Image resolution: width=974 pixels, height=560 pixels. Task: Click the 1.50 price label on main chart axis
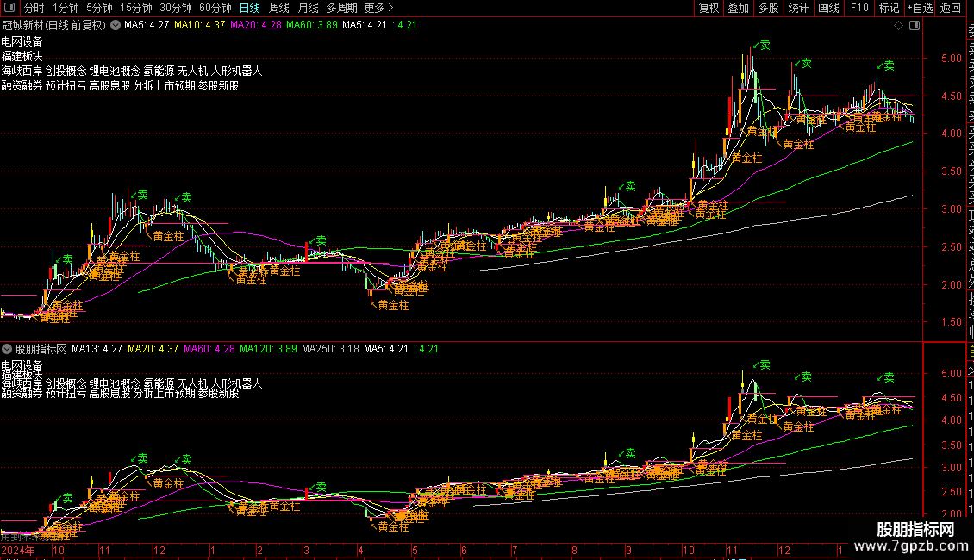click(x=951, y=322)
